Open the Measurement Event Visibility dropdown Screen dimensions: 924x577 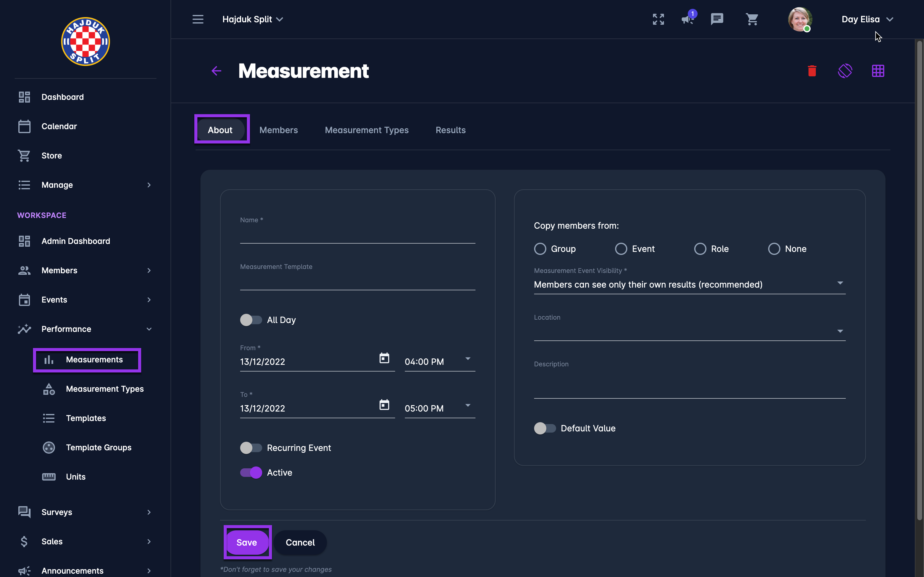pyautogui.click(x=689, y=284)
